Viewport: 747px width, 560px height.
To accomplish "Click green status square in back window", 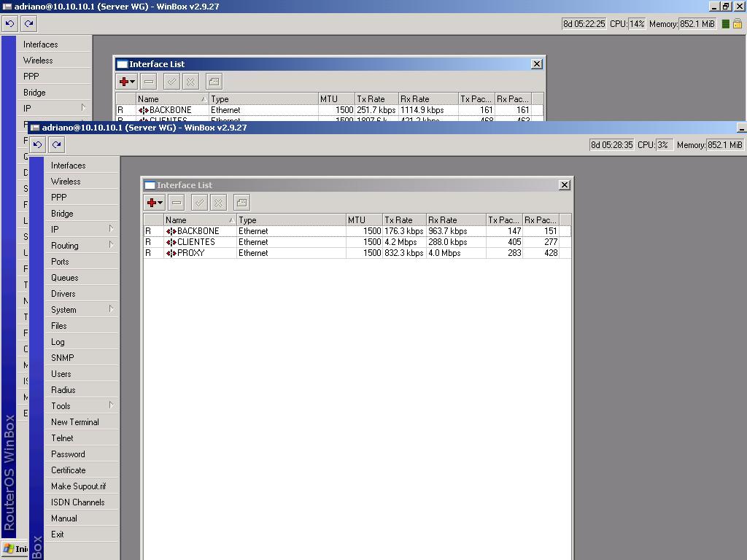I will (x=726, y=24).
